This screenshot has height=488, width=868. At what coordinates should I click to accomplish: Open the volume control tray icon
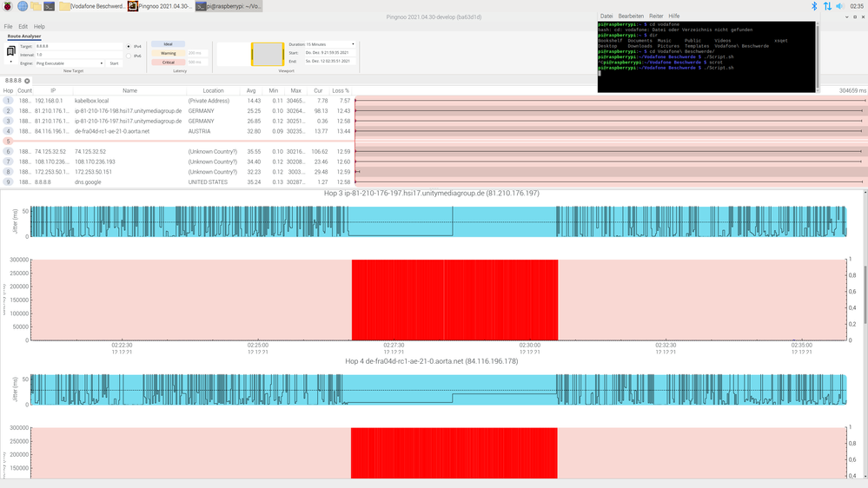coord(840,6)
